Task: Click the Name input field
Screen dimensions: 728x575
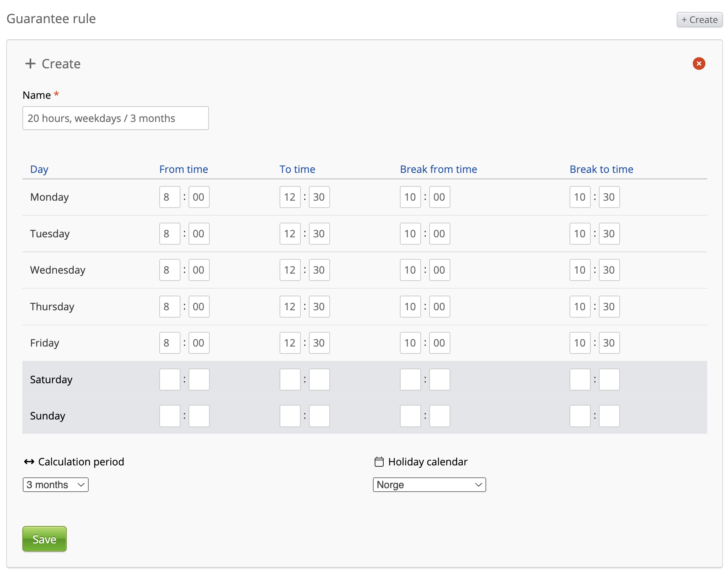Action: [116, 118]
